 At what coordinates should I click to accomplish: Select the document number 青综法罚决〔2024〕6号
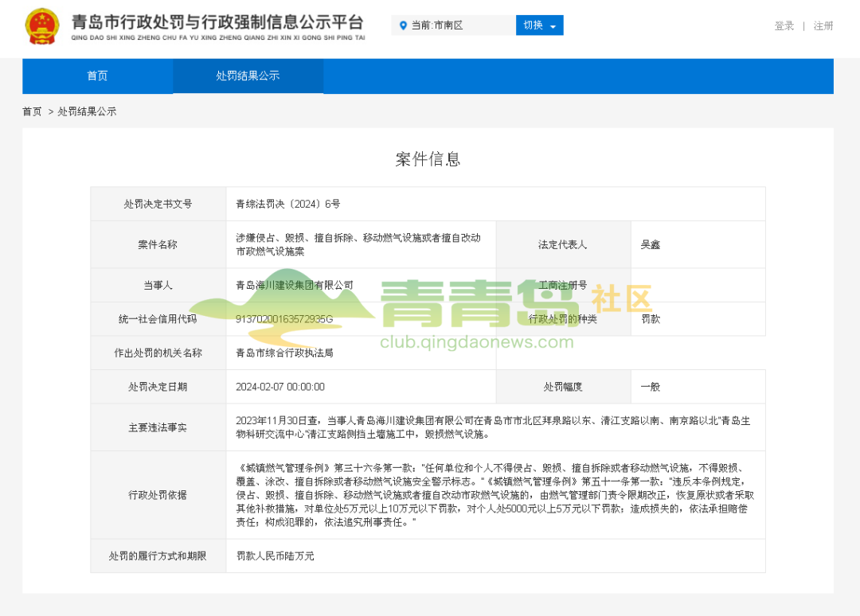tap(288, 204)
